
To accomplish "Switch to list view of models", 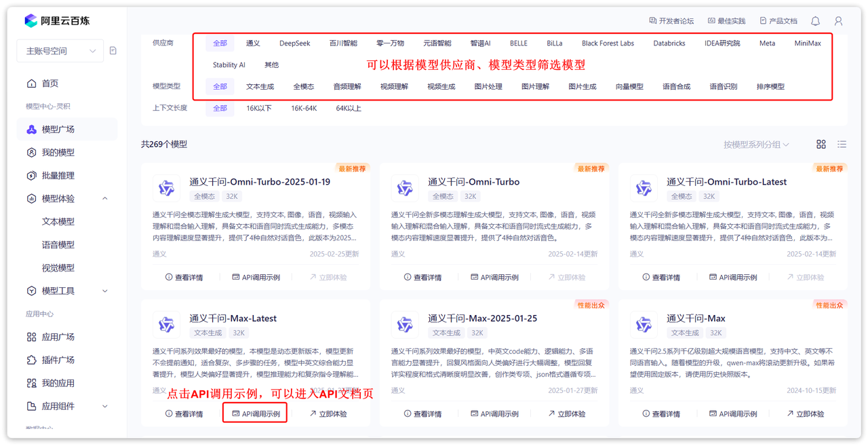I will click(x=842, y=144).
